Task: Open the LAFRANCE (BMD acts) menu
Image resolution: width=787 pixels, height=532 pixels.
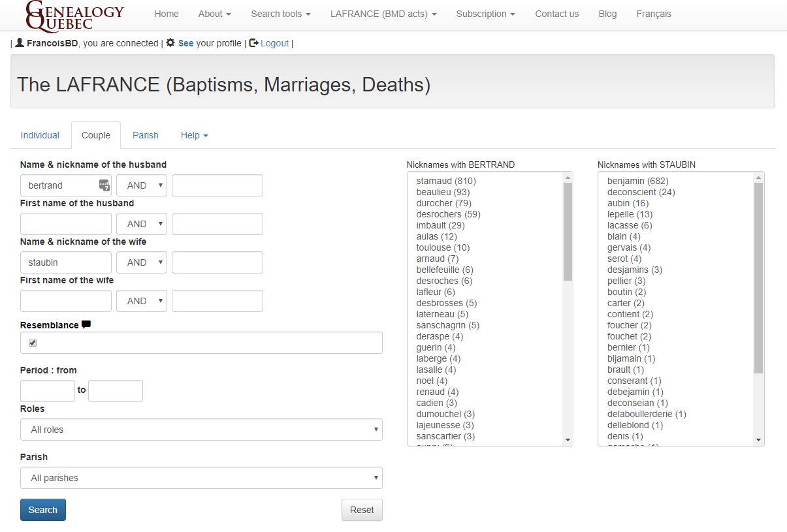Action: click(x=383, y=14)
